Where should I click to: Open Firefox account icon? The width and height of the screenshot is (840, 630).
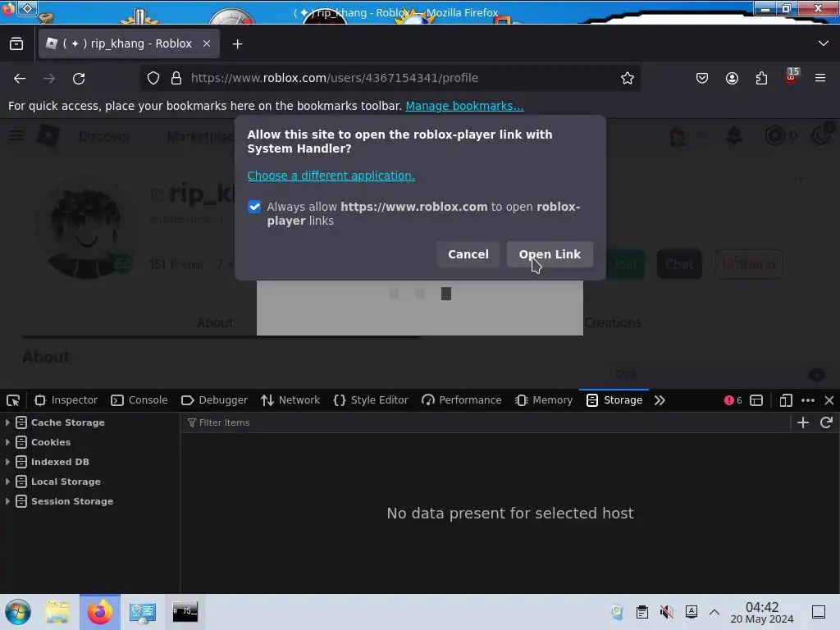[732, 78]
